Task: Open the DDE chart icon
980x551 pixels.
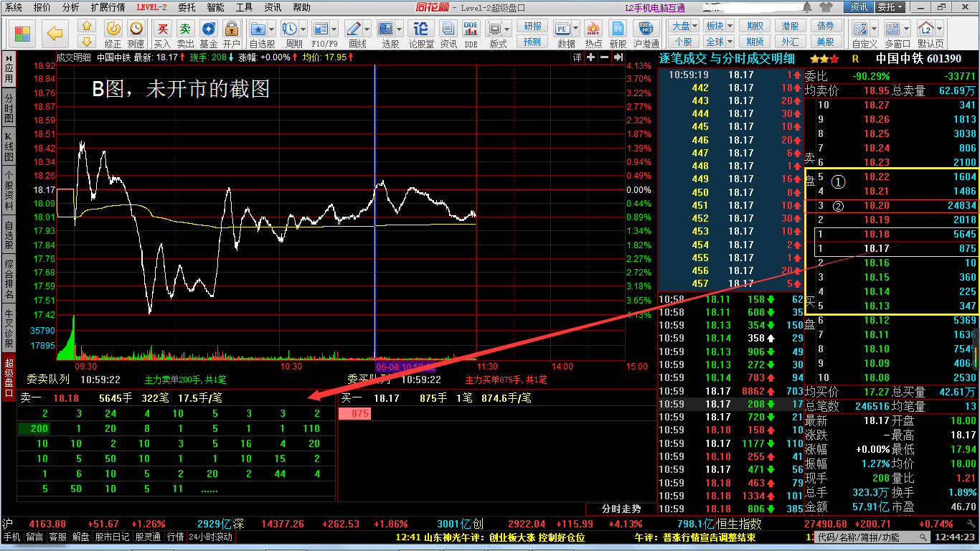Action: (x=471, y=29)
